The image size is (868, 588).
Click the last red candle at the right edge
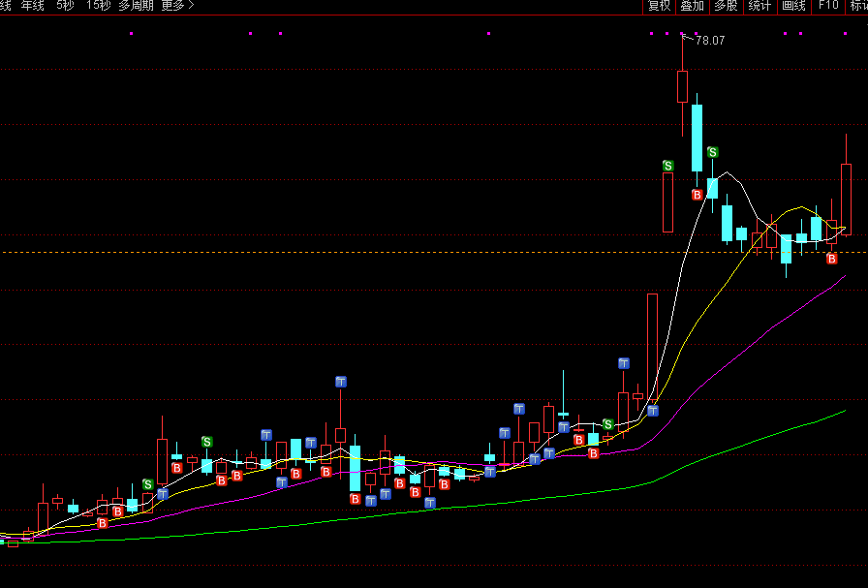(846, 200)
